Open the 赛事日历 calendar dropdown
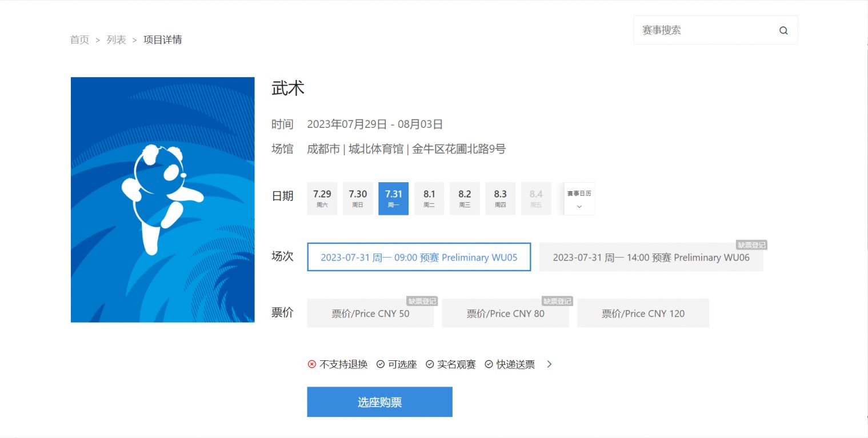Image resolution: width=868 pixels, height=438 pixels. click(579, 198)
